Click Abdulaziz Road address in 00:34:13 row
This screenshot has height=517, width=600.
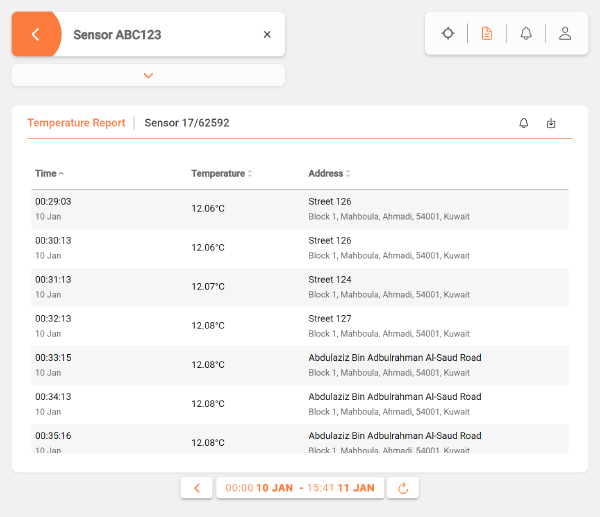tap(395, 397)
